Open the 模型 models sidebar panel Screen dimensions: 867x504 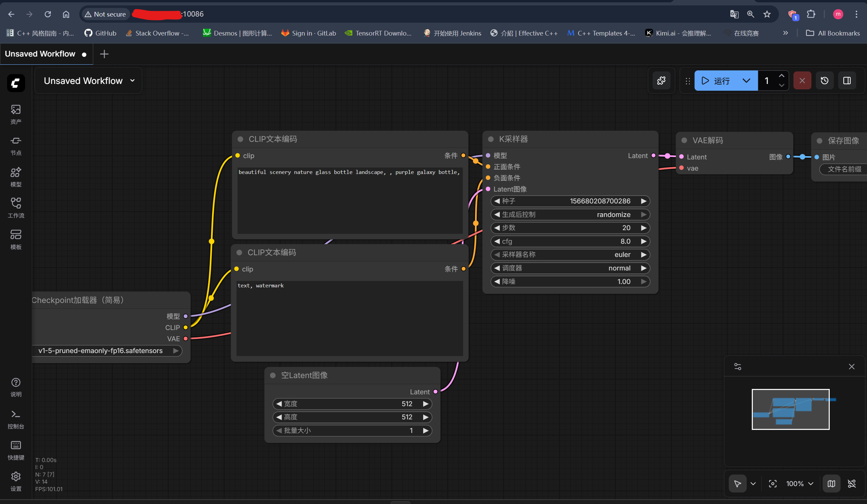(16, 177)
